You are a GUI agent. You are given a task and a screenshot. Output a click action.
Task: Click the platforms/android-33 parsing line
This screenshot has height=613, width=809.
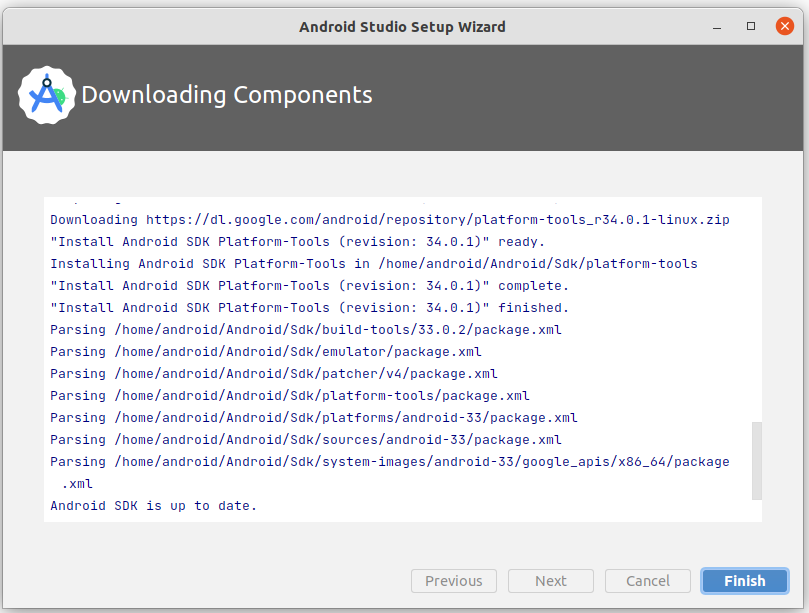[x=314, y=418]
